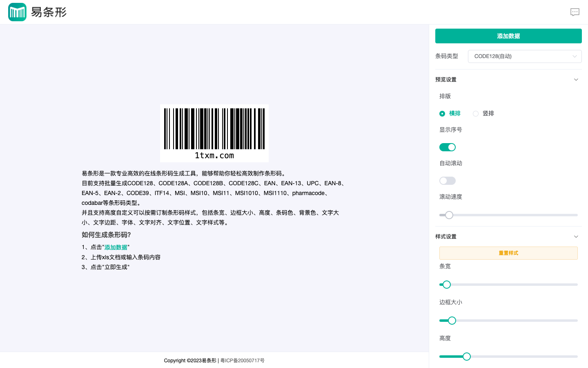Click the 滚动速度 slider handle

point(449,215)
